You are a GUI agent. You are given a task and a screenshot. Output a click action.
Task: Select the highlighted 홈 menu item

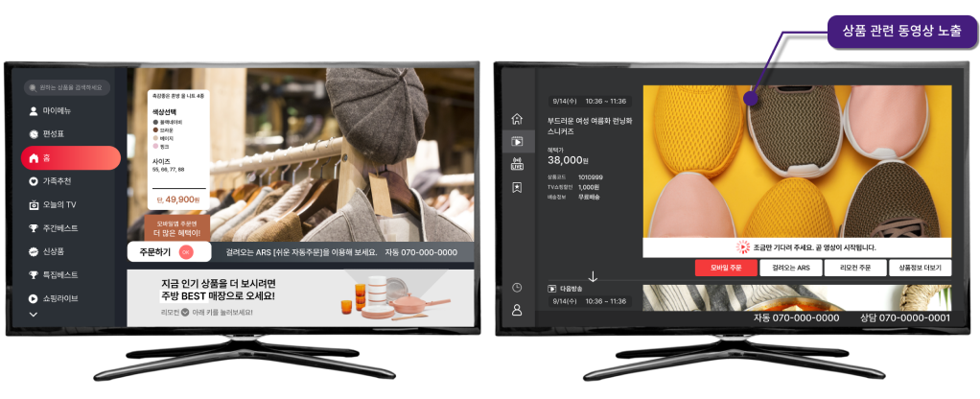[71, 158]
